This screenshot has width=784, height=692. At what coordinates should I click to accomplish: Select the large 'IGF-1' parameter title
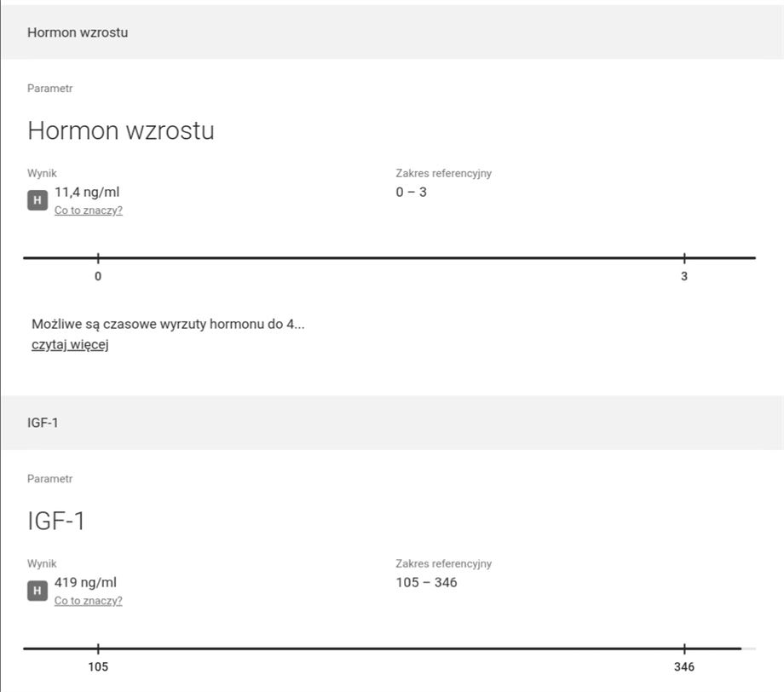[x=56, y=521]
